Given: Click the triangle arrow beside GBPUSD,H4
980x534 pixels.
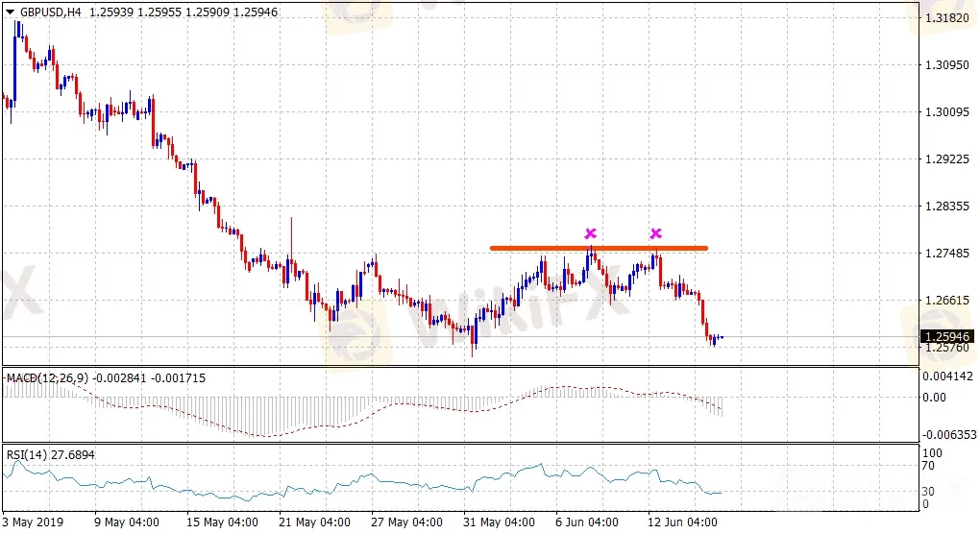Looking at the screenshot, I should point(10,12).
